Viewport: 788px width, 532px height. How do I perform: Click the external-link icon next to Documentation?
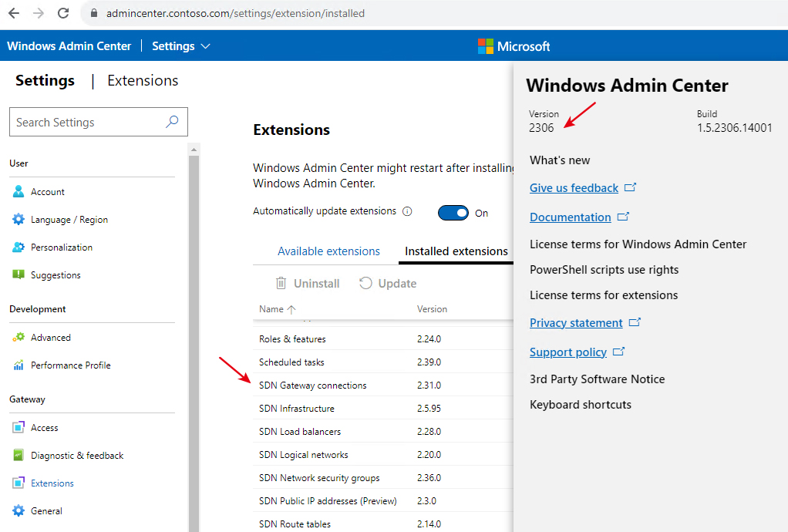click(x=623, y=217)
